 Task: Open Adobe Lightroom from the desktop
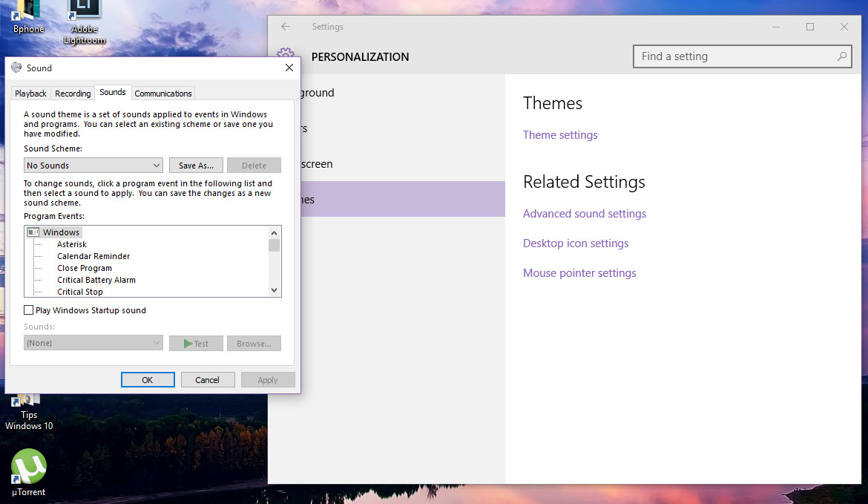pos(83,15)
